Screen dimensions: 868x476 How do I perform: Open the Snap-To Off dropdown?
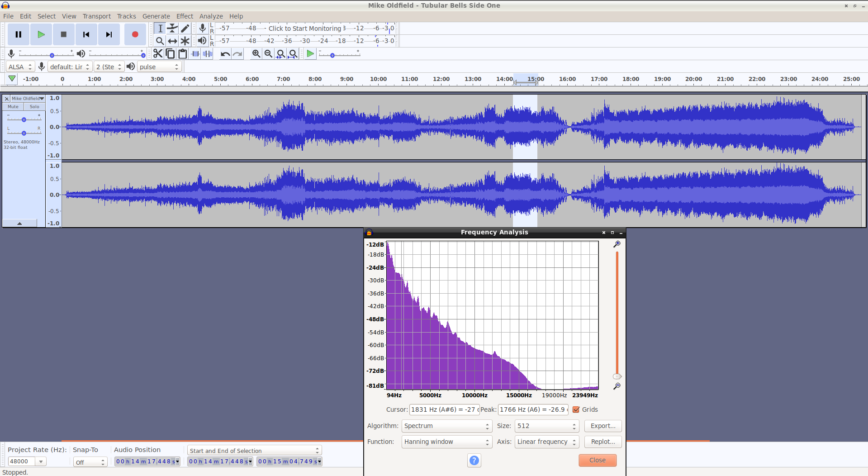(x=90, y=462)
